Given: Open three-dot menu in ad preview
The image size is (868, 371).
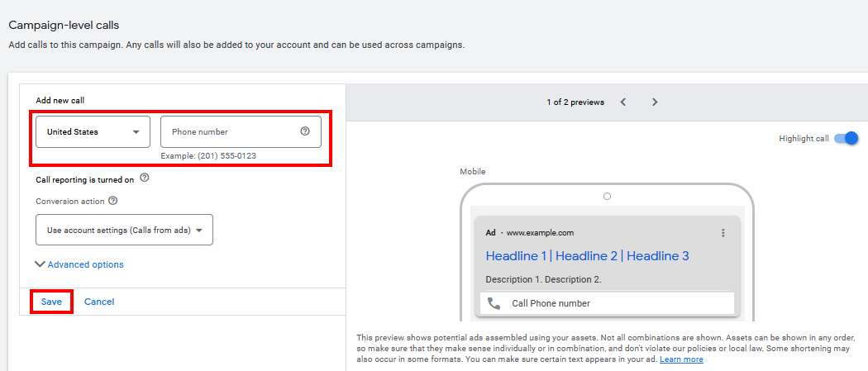Looking at the screenshot, I should (723, 233).
